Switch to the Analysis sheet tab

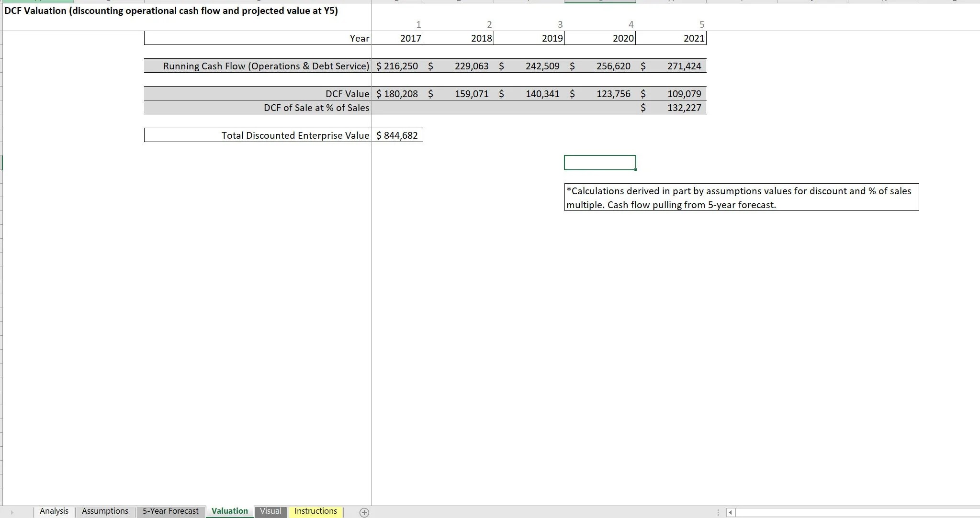[x=54, y=511]
